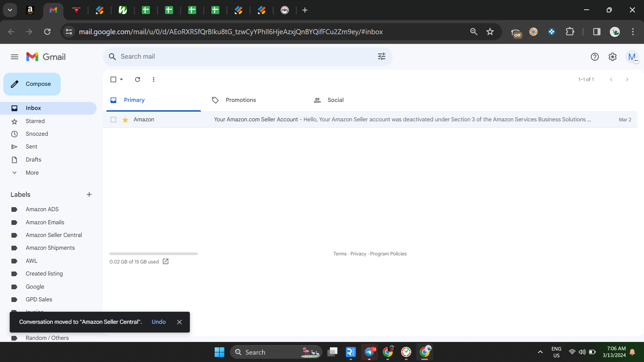Reload the browser page
The width and height of the screenshot is (644, 362).
pyautogui.click(x=47, y=32)
